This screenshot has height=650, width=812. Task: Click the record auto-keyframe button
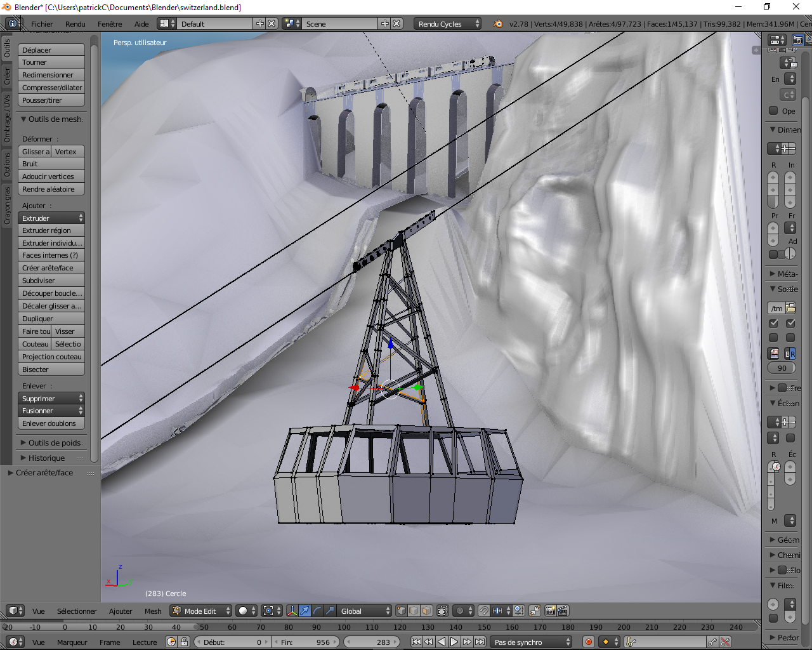(x=589, y=642)
